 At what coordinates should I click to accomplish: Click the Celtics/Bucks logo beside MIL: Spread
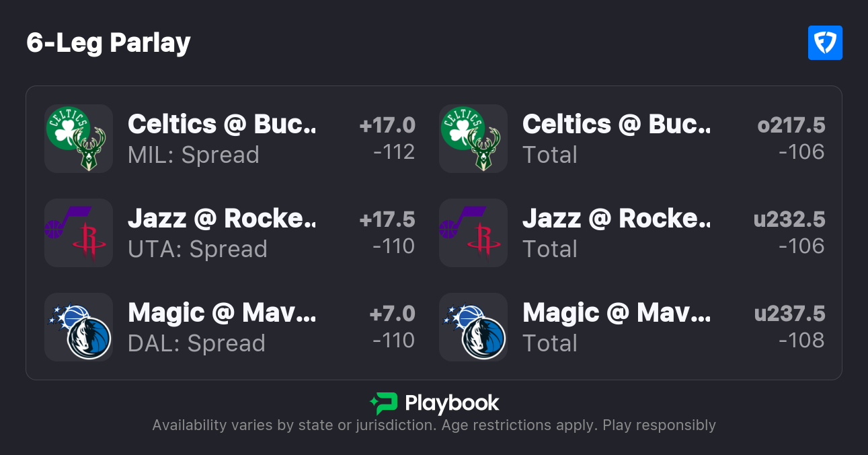coord(78,139)
